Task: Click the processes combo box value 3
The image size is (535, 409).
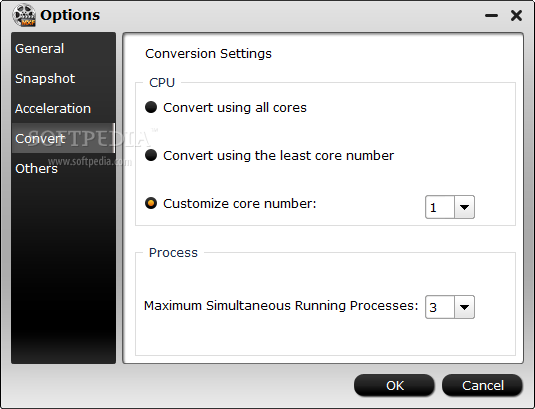Action: point(440,307)
